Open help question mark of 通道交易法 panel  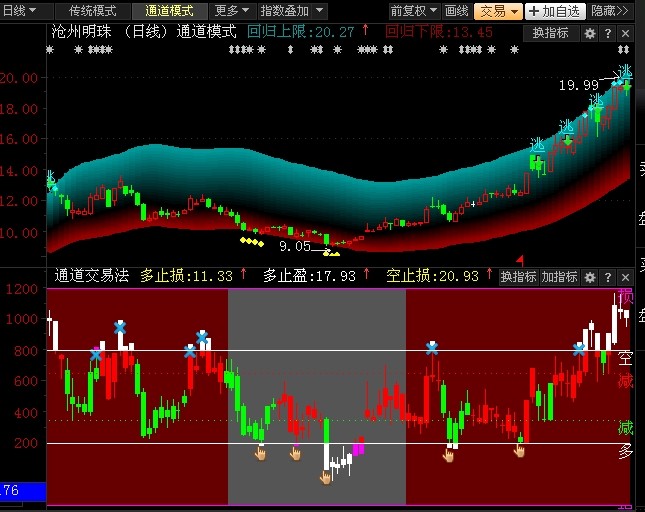(x=608, y=277)
